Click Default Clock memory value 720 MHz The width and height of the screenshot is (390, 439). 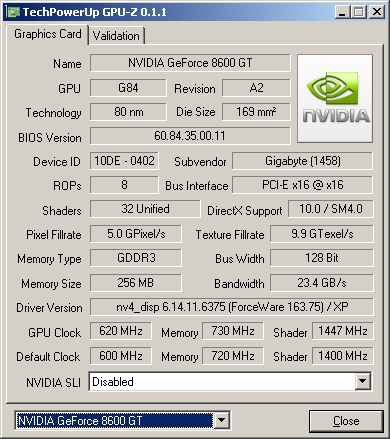tap(233, 356)
